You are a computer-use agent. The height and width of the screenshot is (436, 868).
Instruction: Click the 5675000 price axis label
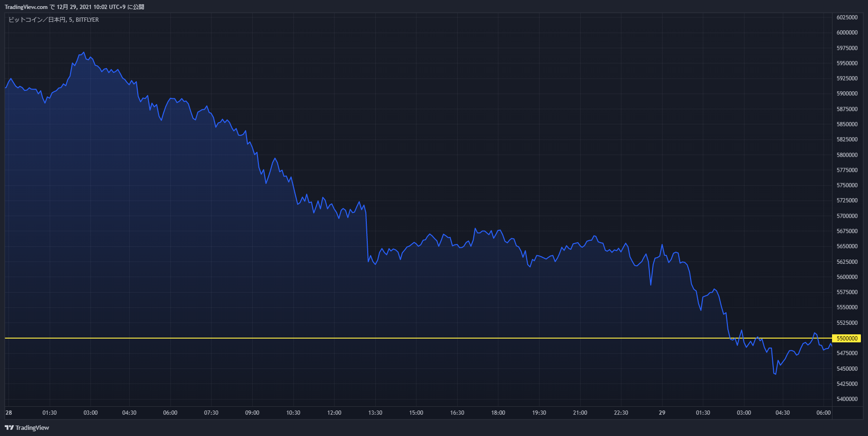847,231
